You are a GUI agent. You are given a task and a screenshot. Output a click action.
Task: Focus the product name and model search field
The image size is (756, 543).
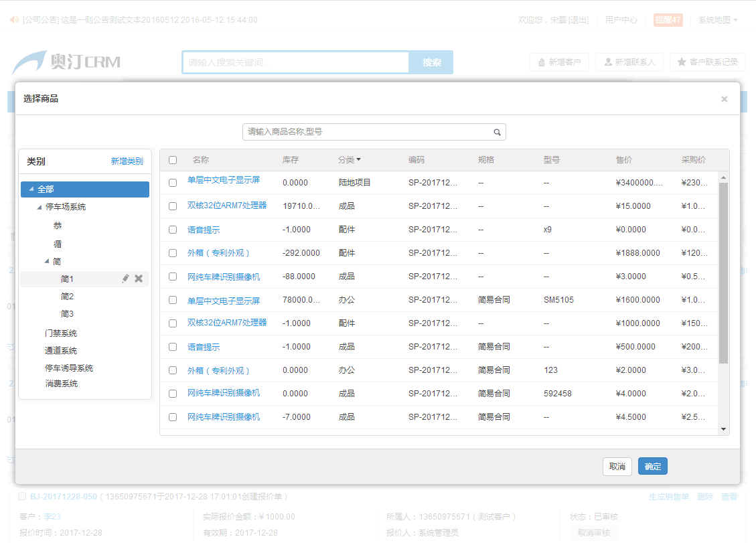[368, 132]
